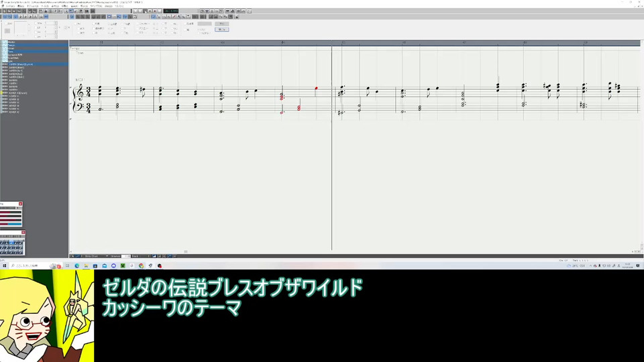644x362 pixels.
Task: Select the 2:MIDI 2 bass track
Action: click(34, 68)
